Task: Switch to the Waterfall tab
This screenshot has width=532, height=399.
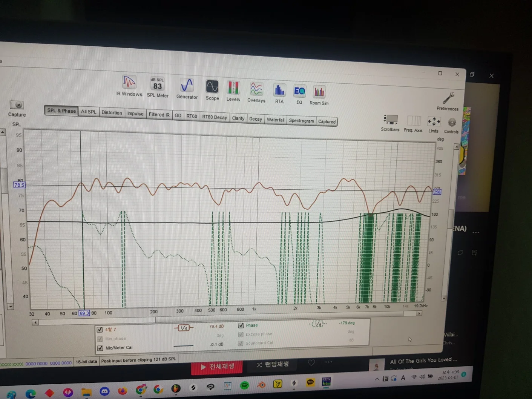Action: 276,120
